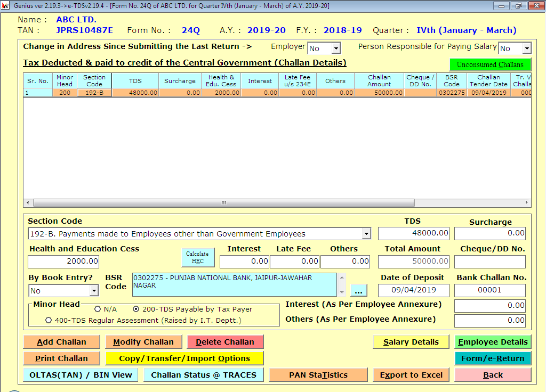Open Salary Details

click(x=411, y=342)
